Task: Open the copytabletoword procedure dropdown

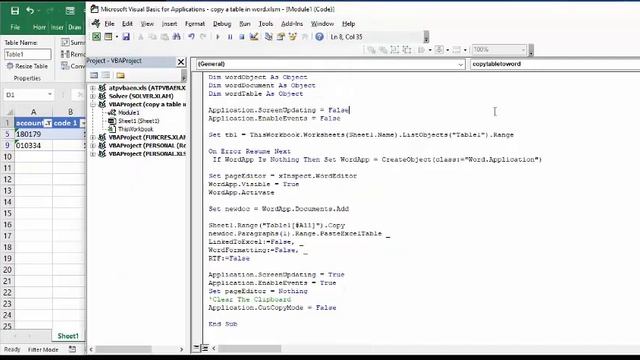Action: coord(555,64)
